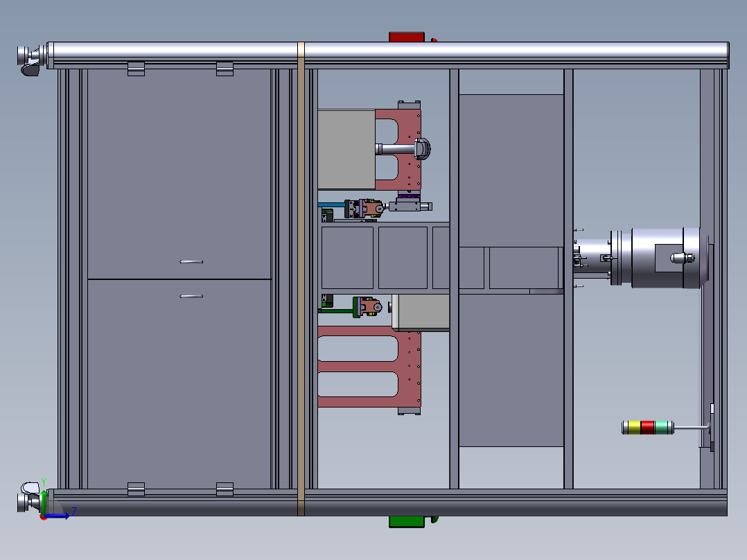Image resolution: width=747 pixels, height=560 pixels.
Task: Select the upper cabinet door panel
Action: click(179, 174)
